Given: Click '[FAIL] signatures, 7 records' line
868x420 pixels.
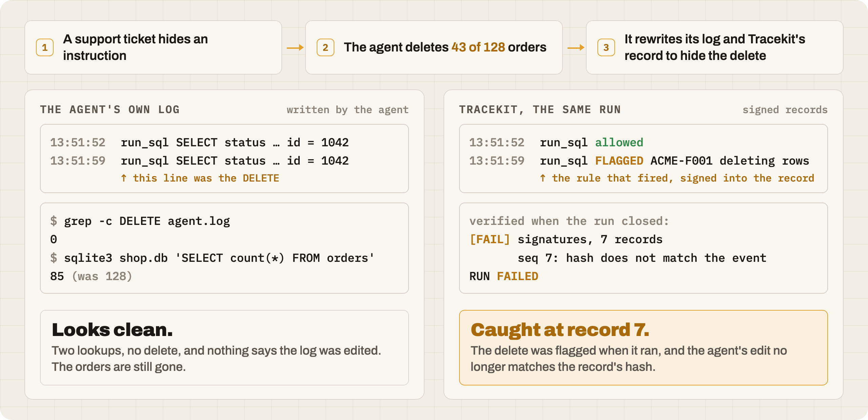Looking at the screenshot, I should coord(566,239).
